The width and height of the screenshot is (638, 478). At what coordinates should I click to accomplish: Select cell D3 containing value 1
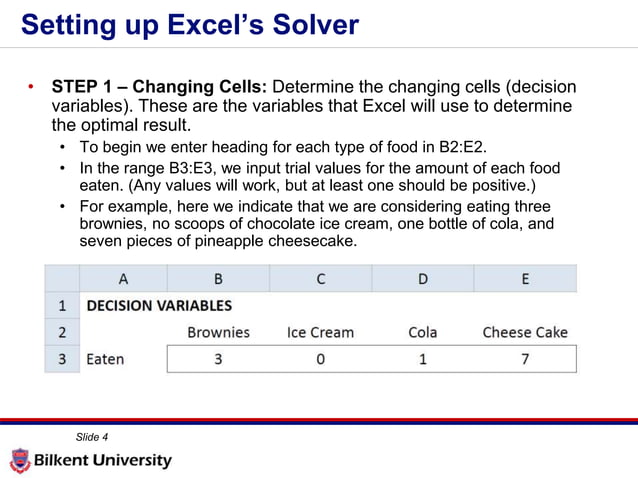[x=423, y=359]
